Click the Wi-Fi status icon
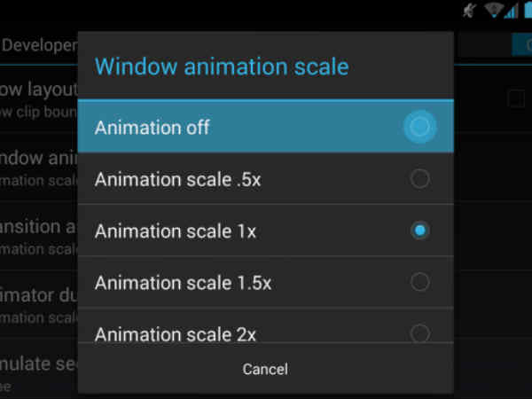532x399 pixels. tap(494, 10)
